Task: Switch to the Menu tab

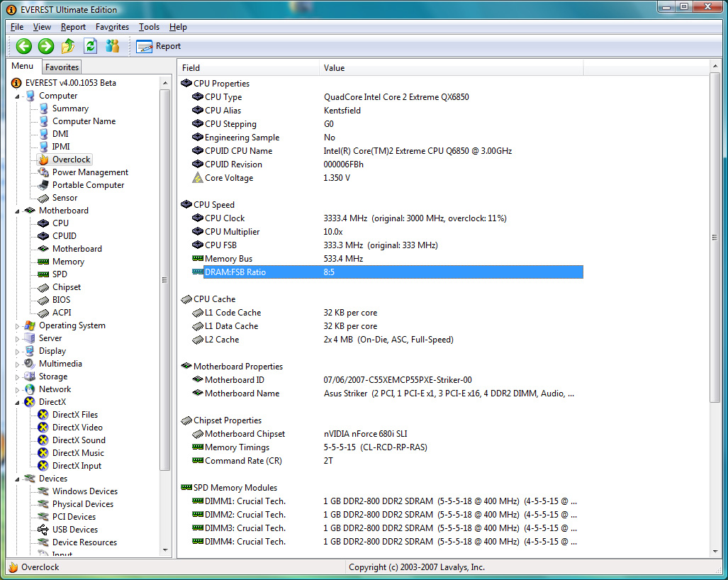Action: coord(23,66)
